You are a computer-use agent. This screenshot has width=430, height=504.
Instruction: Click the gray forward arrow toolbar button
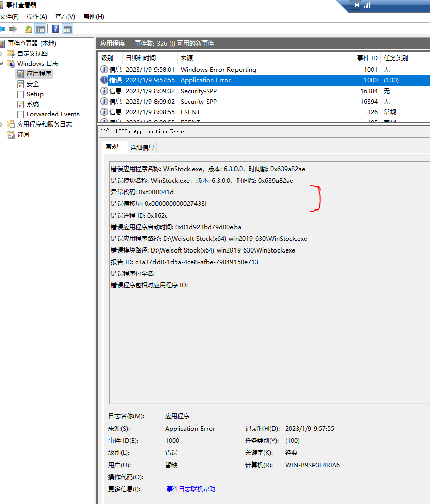click(x=13, y=29)
